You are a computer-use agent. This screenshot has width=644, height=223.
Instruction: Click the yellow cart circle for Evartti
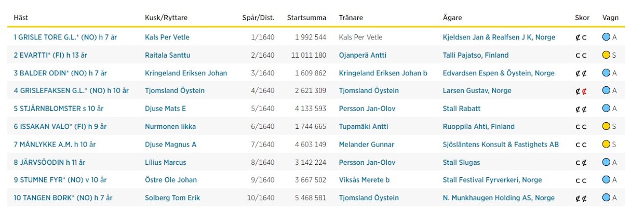606,55
